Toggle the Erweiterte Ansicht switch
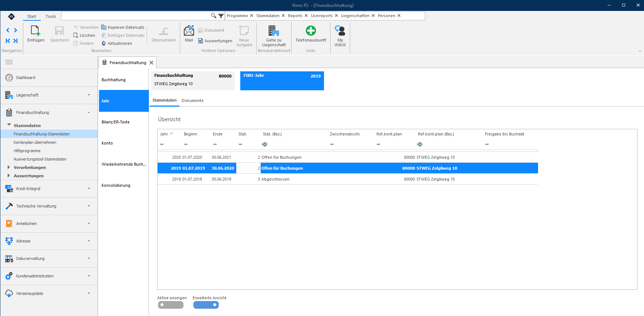The image size is (644, 316). (206, 305)
